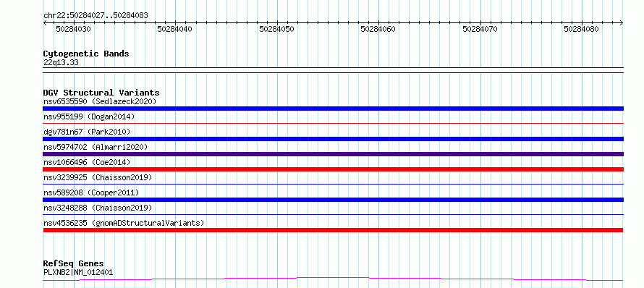Click the Cytogenetic Bands track heading
The image size is (644, 288).
pos(86,54)
